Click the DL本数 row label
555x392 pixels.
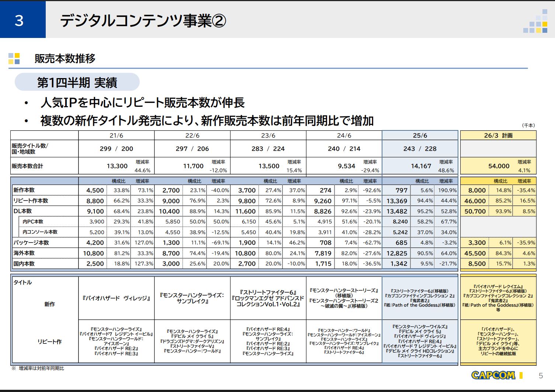pos(22,211)
